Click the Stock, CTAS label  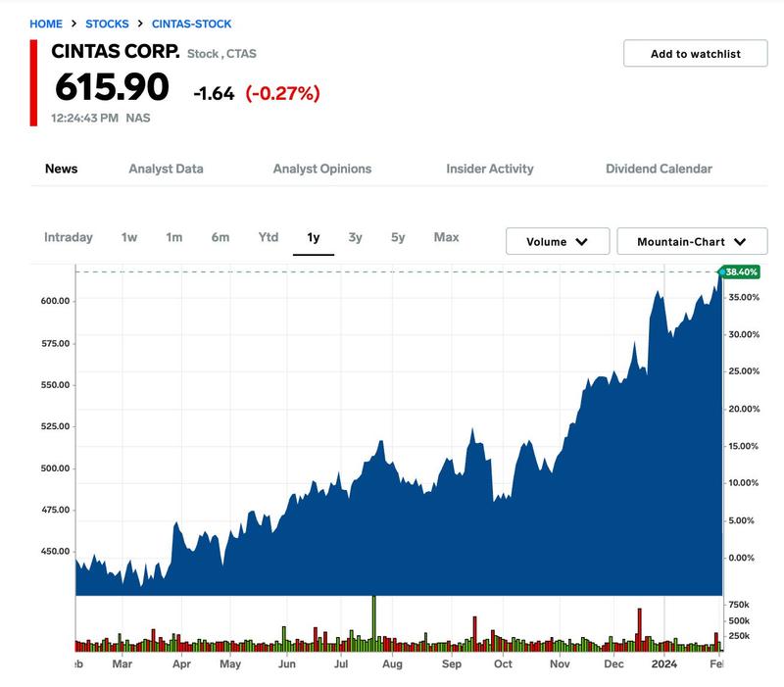tap(221, 54)
